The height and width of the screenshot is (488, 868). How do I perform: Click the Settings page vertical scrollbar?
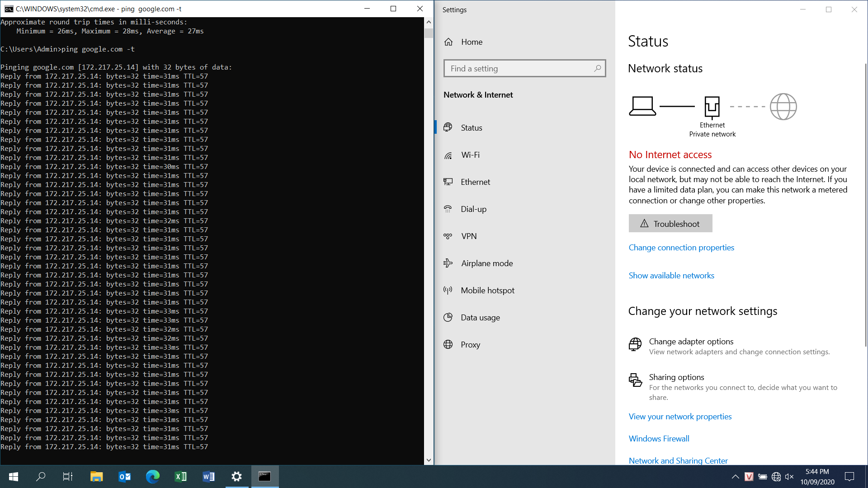[x=865, y=206]
